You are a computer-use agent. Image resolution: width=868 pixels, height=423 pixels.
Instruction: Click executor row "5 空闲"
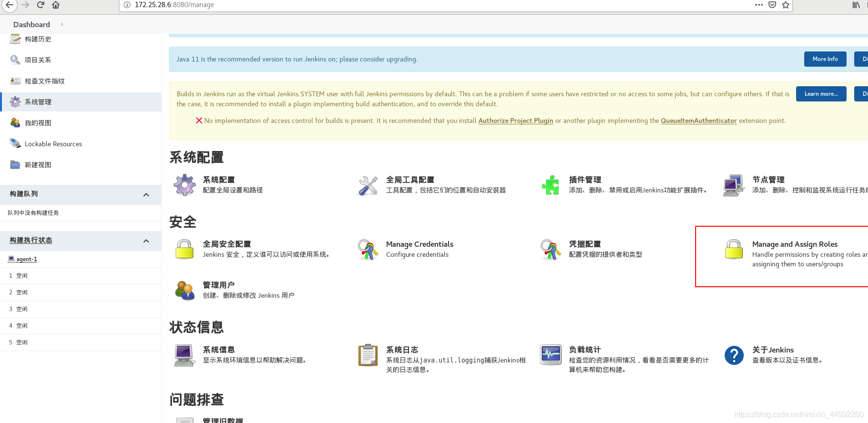81,342
